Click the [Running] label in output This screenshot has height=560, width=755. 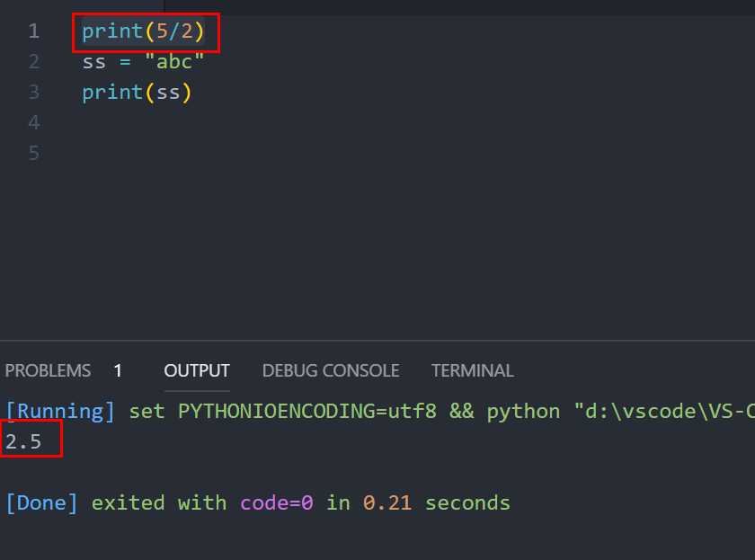[x=60, y=412]
